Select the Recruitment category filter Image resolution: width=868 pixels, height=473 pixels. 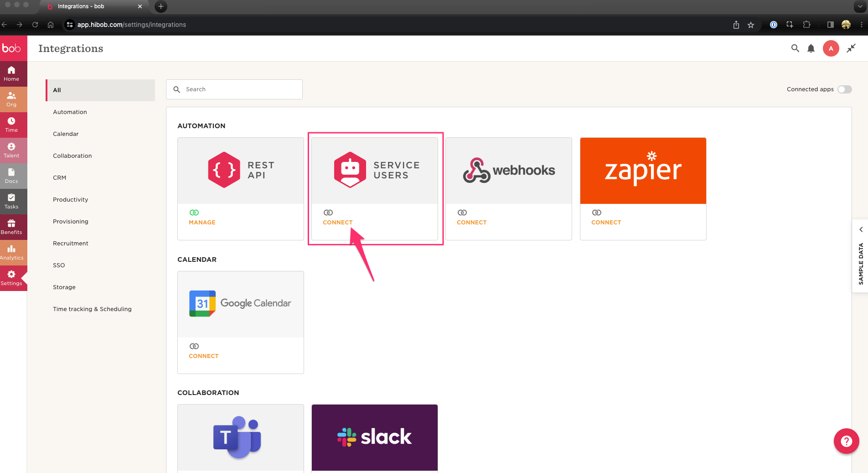pyautogui.click(x=71, y=244)
